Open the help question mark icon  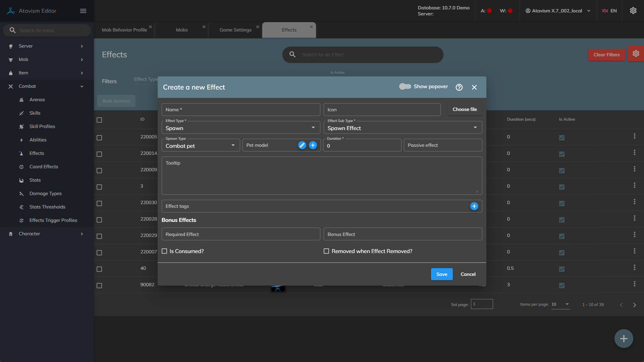[x=459, y=87]
